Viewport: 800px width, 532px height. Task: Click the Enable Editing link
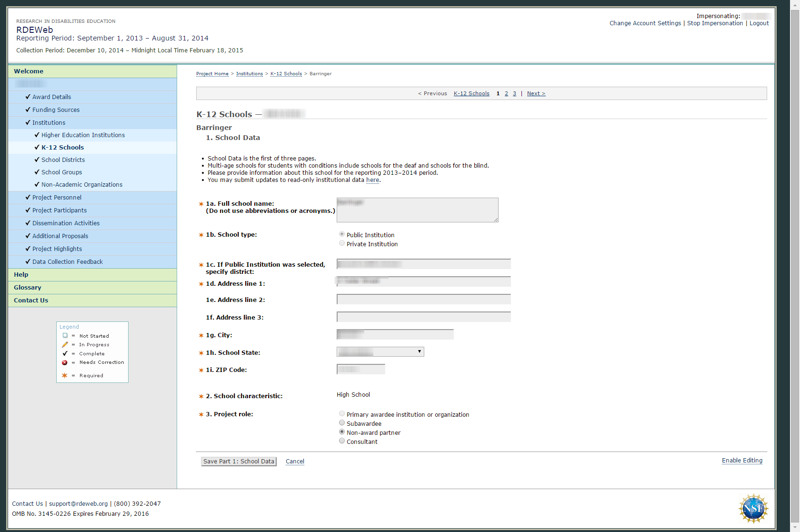click(742, 461)
